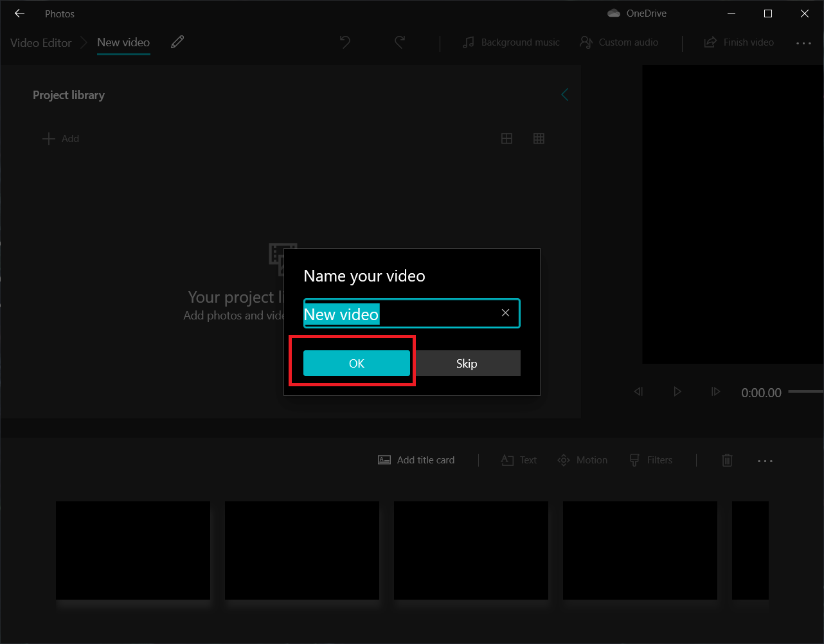The height and width of the screenshot is (644, 824).
Task: Switch to large thumbnail view layout
Action: pos(506,138)
